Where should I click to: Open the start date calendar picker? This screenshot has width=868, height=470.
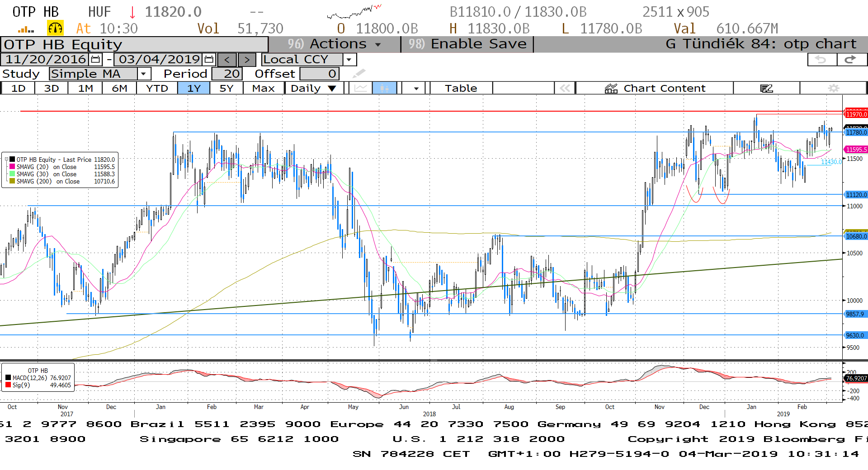[x=95, y=60]
